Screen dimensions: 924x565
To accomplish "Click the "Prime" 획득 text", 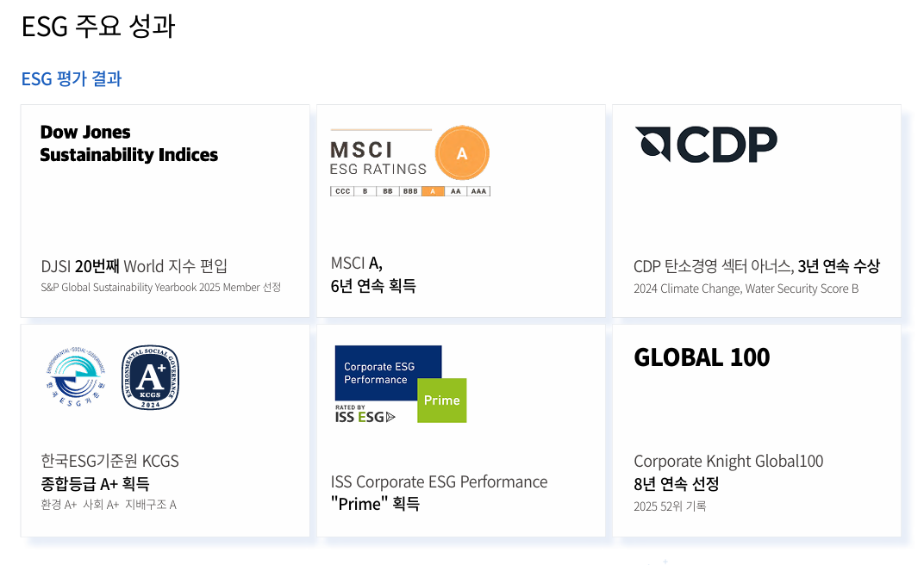I will (375, 504).
